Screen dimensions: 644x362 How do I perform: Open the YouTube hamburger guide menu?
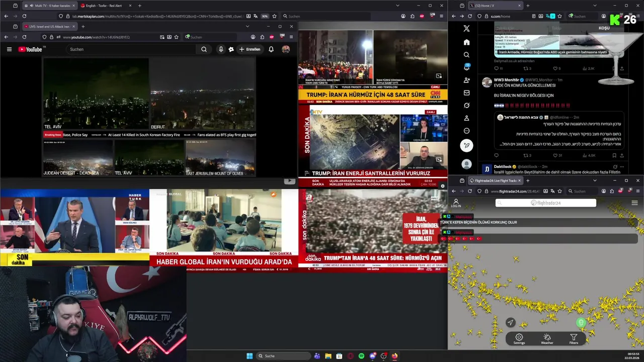click(9, 49)
